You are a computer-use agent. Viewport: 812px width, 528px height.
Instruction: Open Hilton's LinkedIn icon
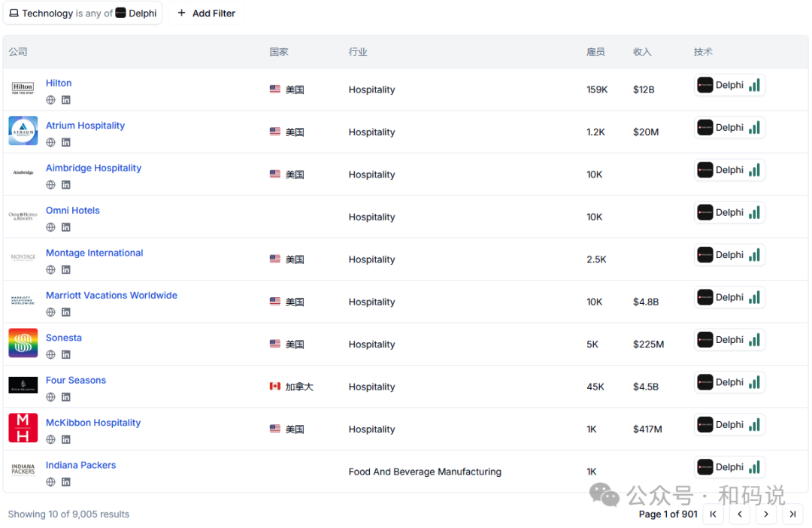coord(65,100)
